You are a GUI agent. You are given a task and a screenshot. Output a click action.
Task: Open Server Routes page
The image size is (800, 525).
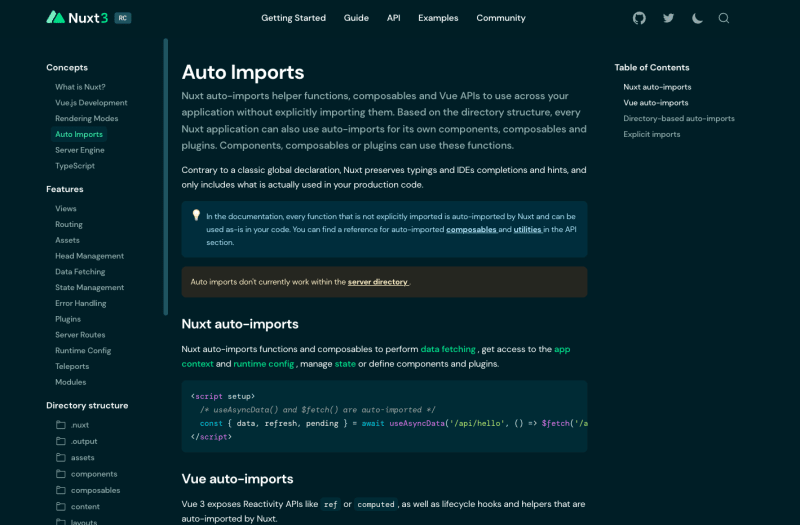pyautogui.click(x=80, y=335)
